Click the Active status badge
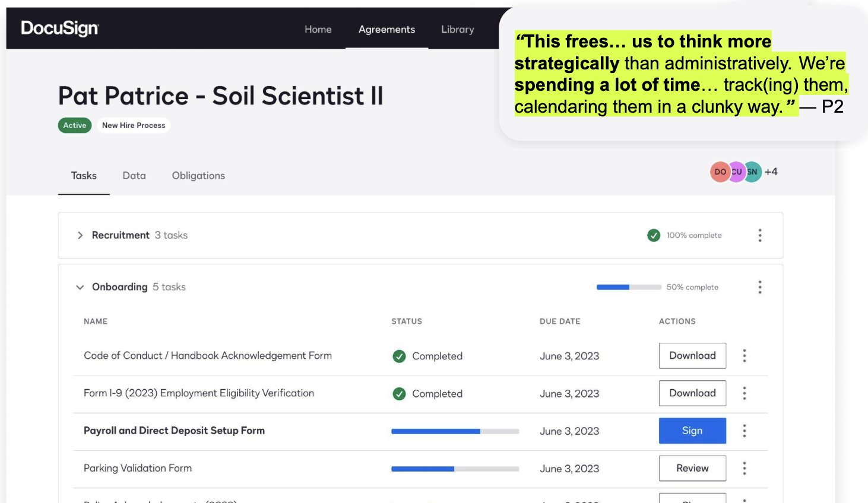Viewport: 868px width, 503px height. [x=75, y=125]
